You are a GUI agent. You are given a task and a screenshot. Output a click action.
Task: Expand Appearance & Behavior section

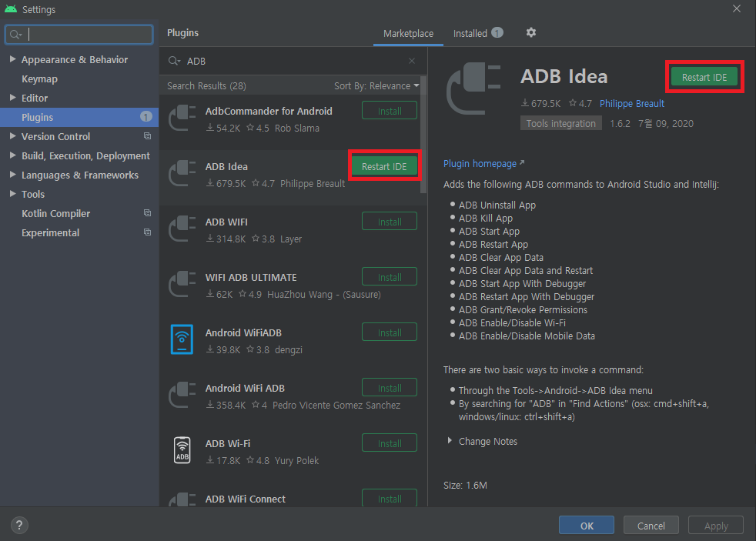[x=12, y=58]
